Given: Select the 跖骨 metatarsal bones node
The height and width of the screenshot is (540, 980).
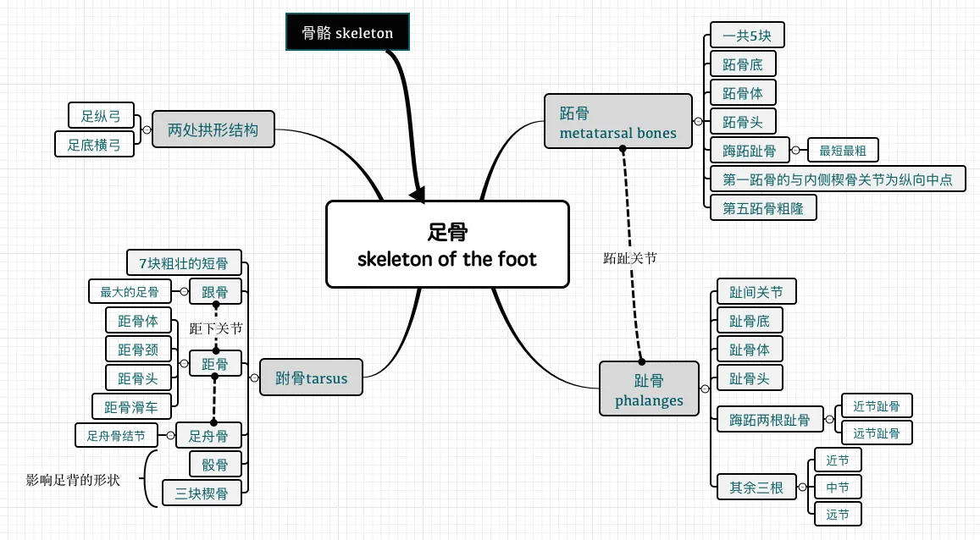Looking at the screenshot, I should click(618, 121).
